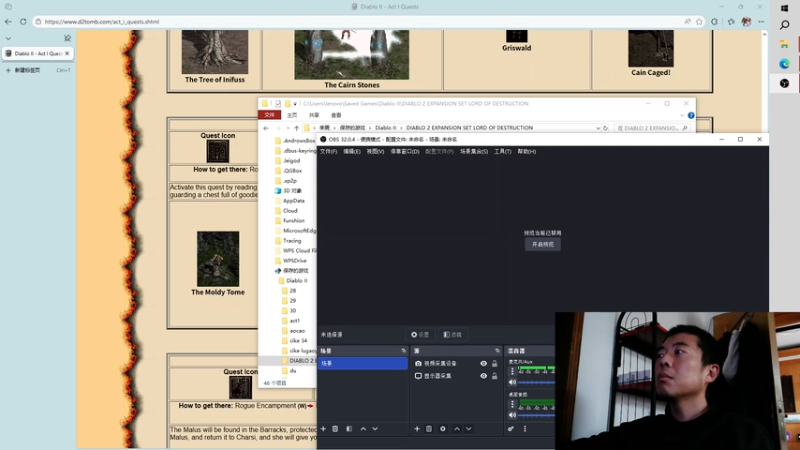Open OBS 帮助(H) menu

pos(527,152)
